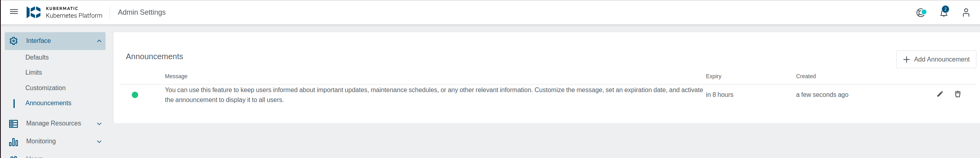The width and height of the screenshot is (980, 158).
Task: Expand the Monitoring section chevron
Action: click(x=99, y=142)
